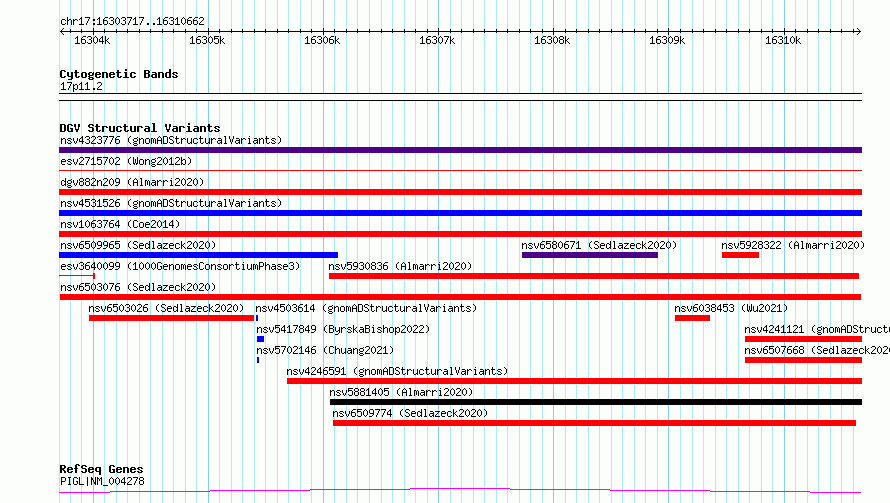This screenshot has width=890, height=503.
Task: Click esv3640099 (1000GenomesConsortiumPhase3) label
Action: click(x=180, y=266)
